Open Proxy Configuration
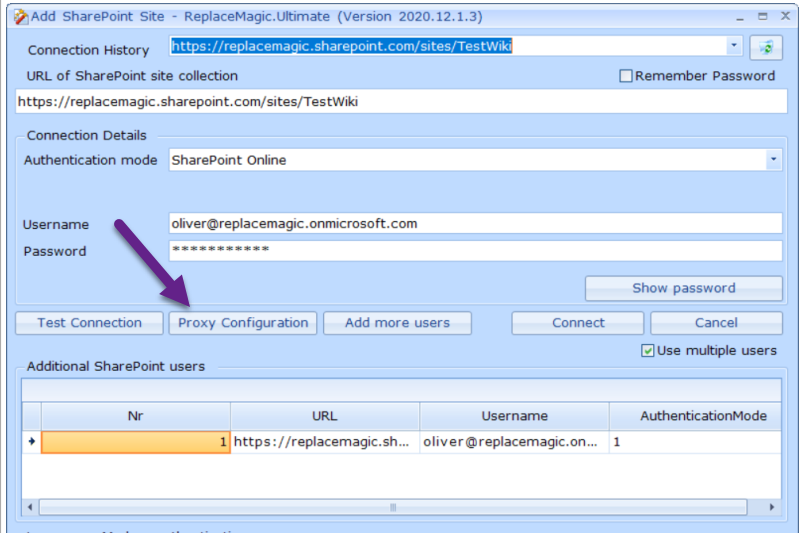 point(243,323)
